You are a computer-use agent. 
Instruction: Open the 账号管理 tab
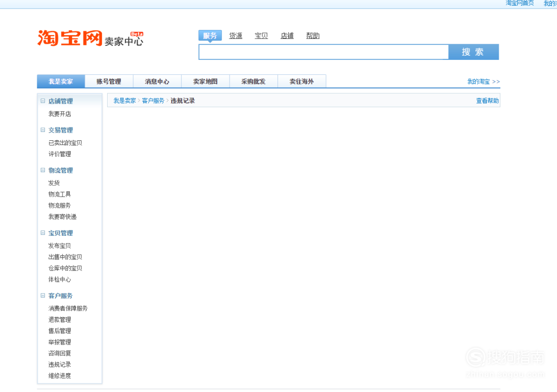point(109,81)
